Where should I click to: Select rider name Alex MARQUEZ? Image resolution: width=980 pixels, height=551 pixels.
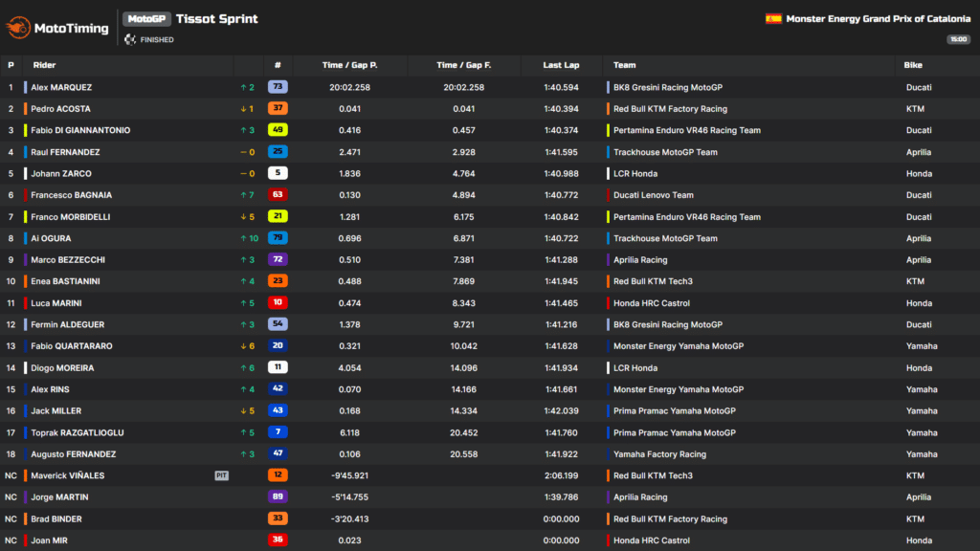61,87
